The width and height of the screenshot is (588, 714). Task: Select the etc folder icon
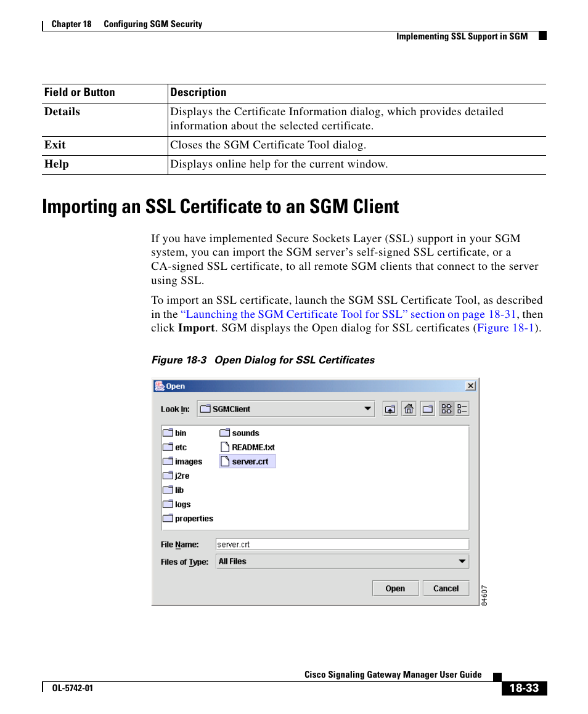(x=168, y=447)
